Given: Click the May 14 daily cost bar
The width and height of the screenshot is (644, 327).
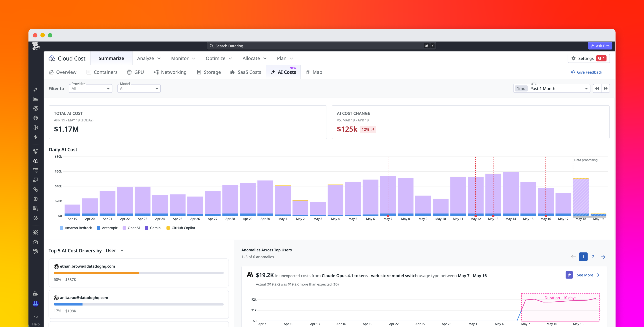Looking at the screenshot, I should tap(510, 194).
